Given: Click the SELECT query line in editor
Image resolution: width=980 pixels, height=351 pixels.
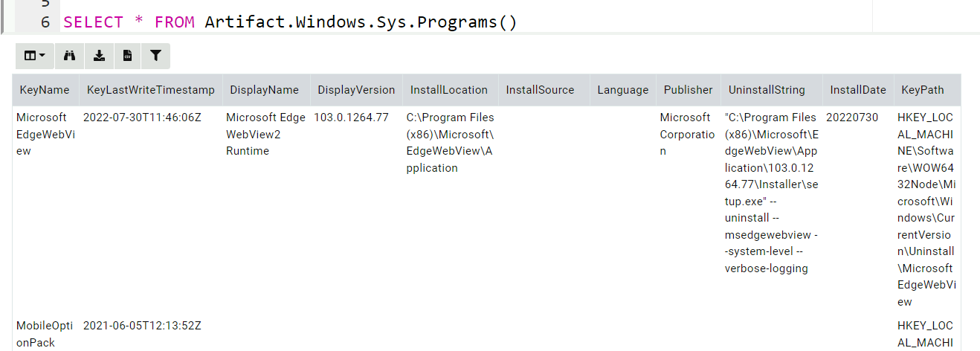Looking at the screenshot, I should click(x=290, y=22).
